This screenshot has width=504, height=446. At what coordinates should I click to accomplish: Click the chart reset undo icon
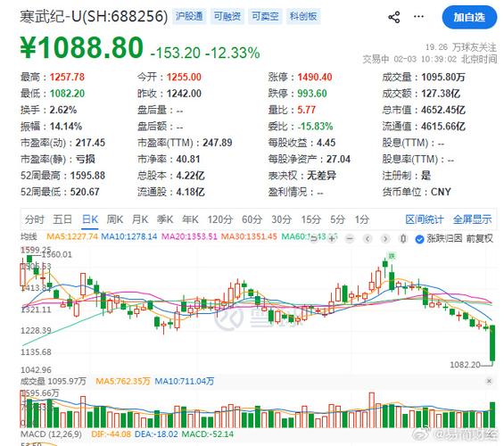(314, 239)
